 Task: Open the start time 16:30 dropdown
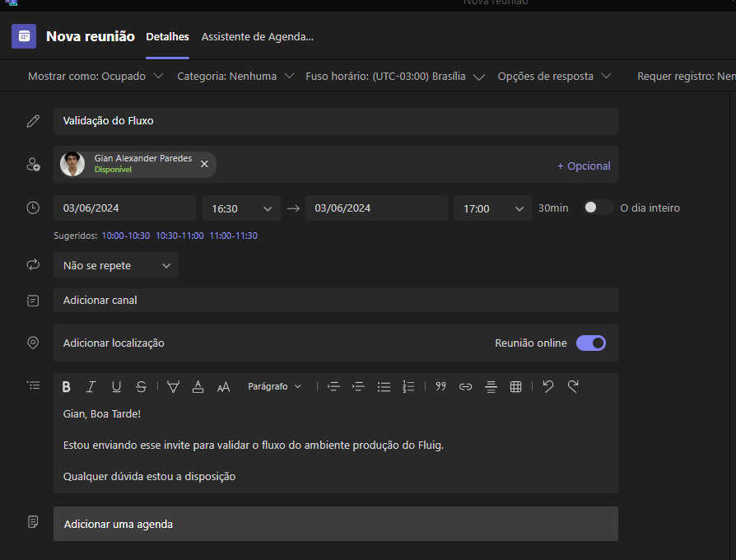coord(241,209)
